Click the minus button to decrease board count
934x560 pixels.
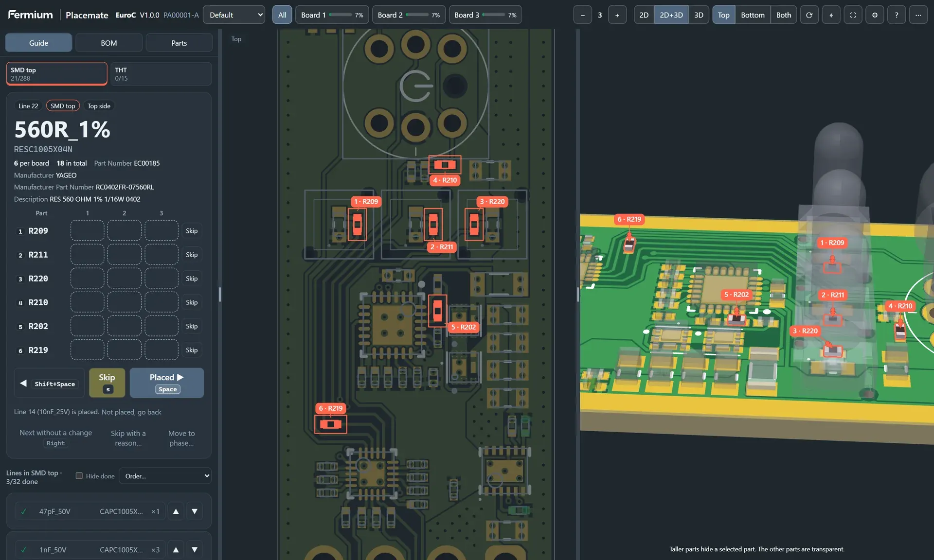tap(582, 15)
